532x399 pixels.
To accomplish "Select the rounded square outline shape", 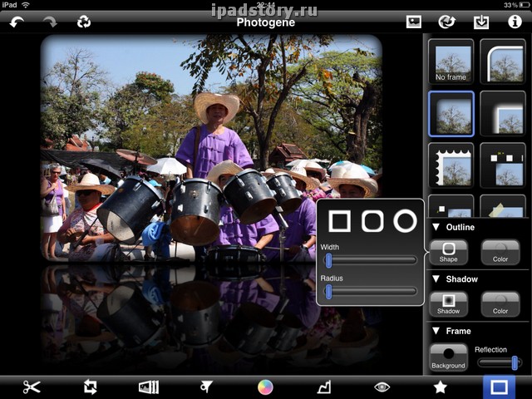I will (x=372, y=221).
